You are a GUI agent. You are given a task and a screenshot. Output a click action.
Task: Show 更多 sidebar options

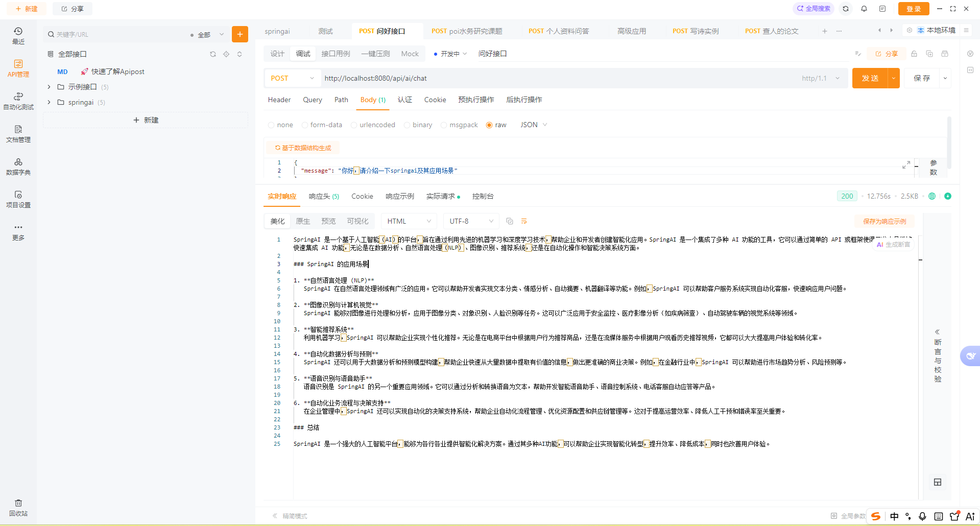[18, 232]
